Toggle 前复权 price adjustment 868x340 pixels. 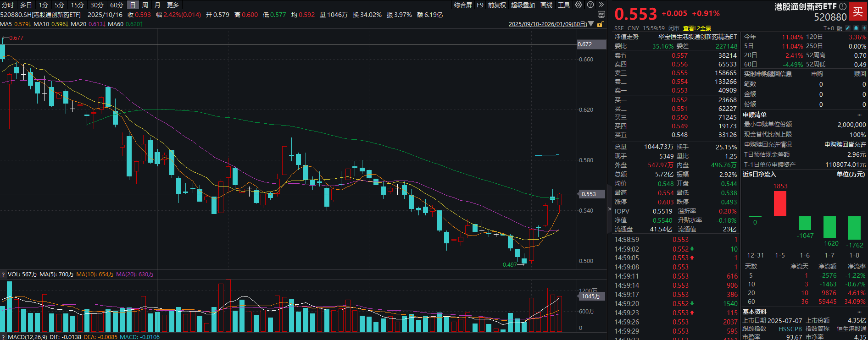click(x=497, y=5)
